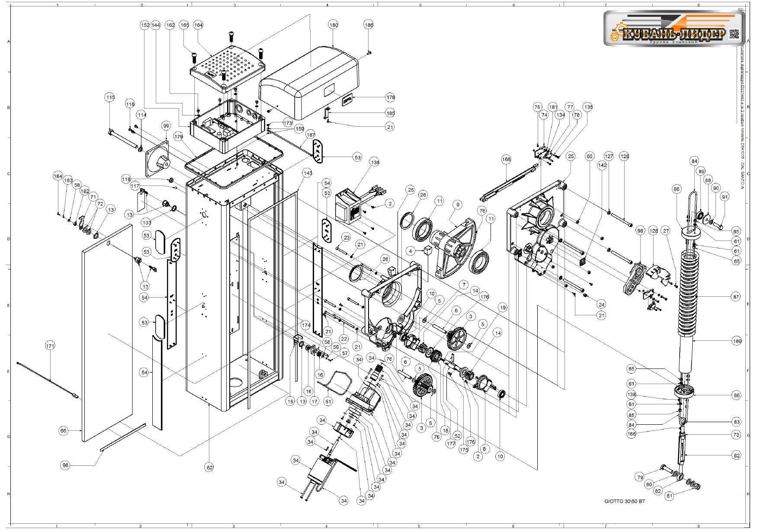757x532 pixels.
Task: Click the callout circle numbered 99
Action: [x=166, y=125]
